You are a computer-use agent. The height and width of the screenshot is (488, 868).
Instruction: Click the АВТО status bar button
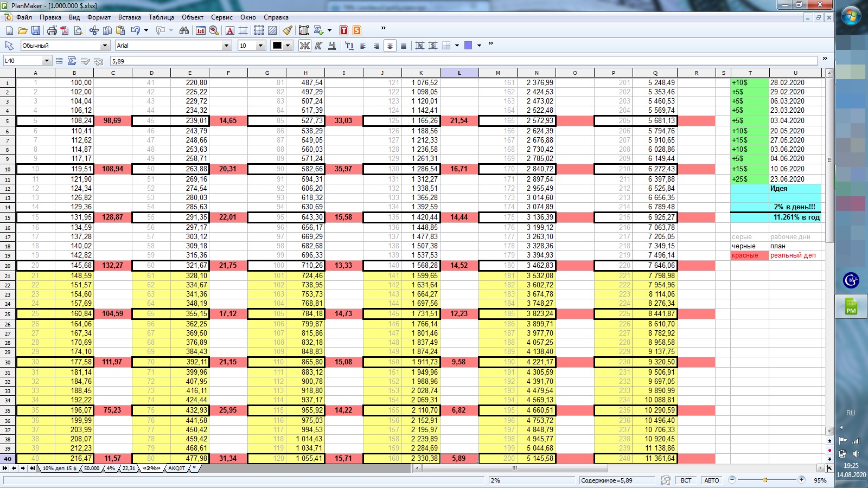point(711,480)
